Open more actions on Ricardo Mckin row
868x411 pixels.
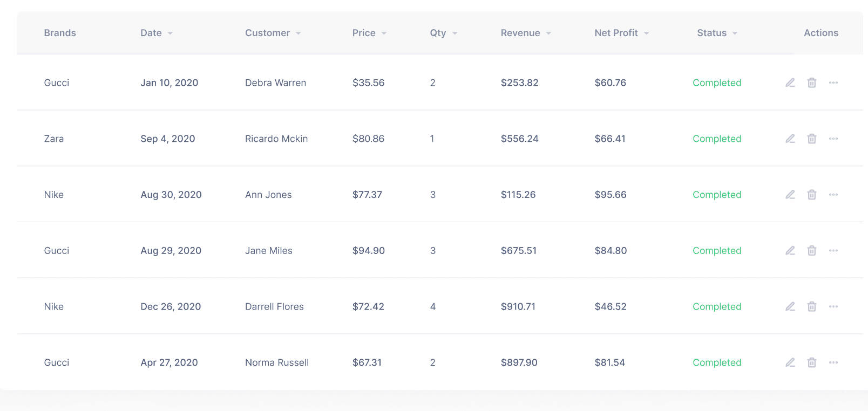(x=833, y=139)
